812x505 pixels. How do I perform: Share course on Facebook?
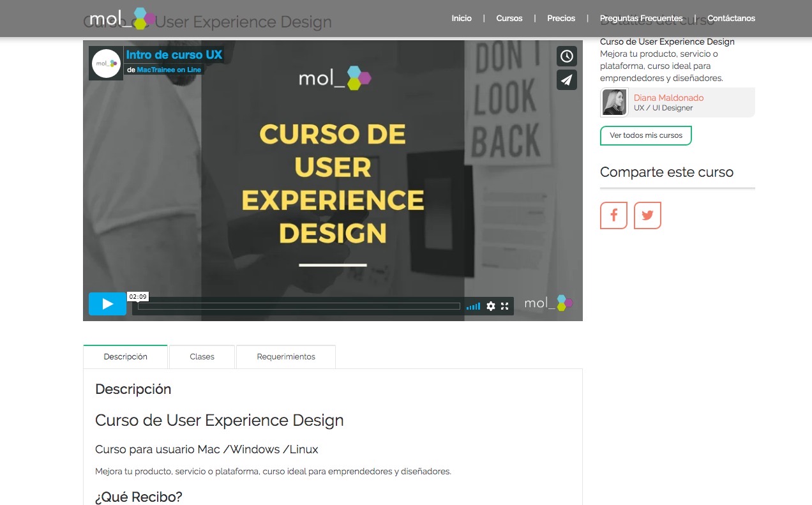pyautogui.click(x=613, y=215)
